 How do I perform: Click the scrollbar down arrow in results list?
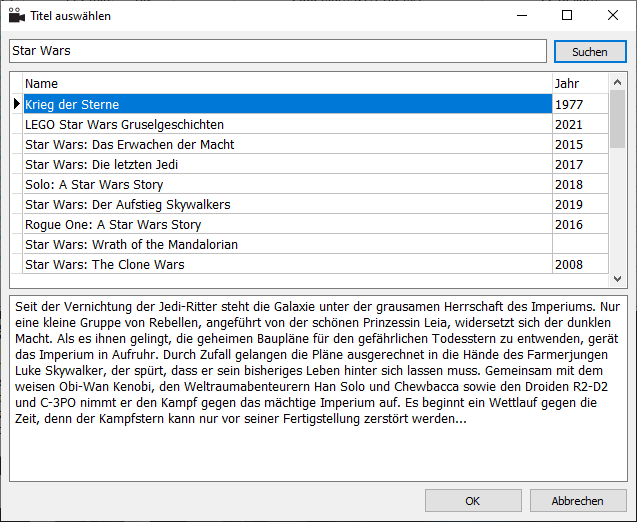(x=618, y=279)
